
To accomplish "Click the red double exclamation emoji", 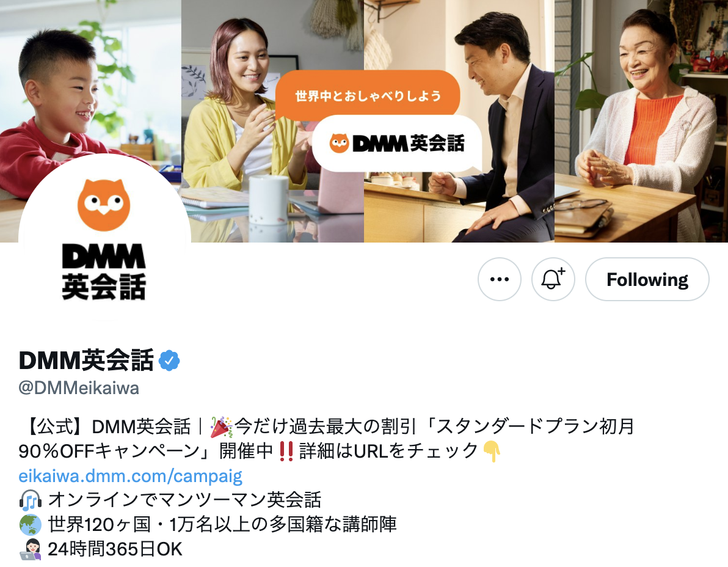I will pyautogui.click(x=286, y=451).
